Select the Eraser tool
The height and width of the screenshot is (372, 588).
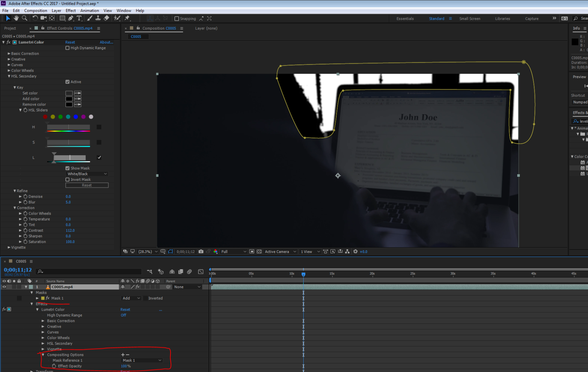tap(106, 18)
